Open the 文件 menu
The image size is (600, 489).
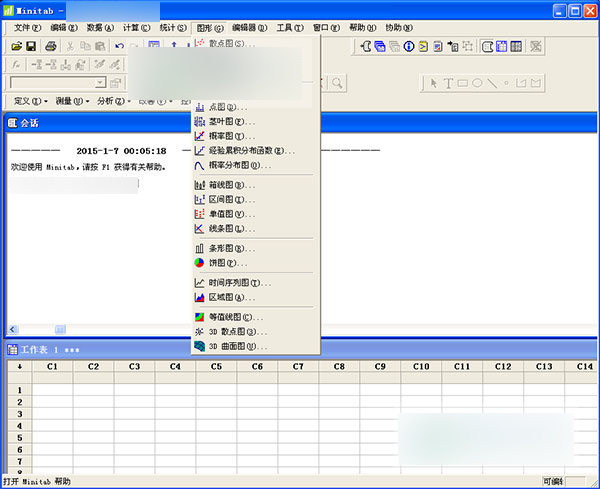pos(28,28)
